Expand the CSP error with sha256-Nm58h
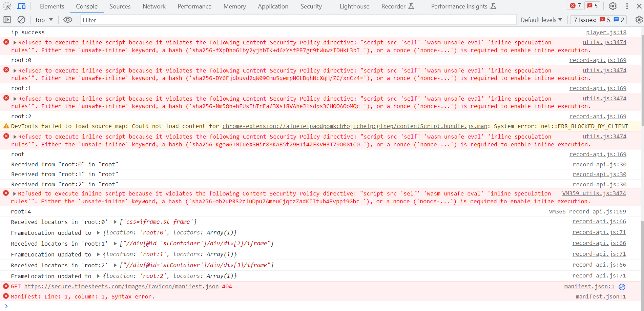Image resolution: width=644 pixels, height=311 pixels. coord(15,99)
